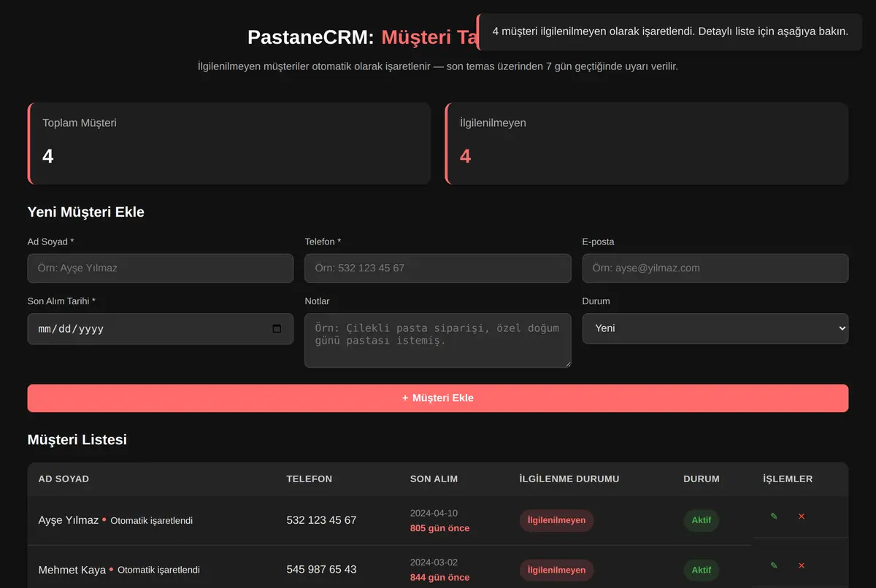The width and height of the screenshot is (876, 588).
Task: Click the İlgilenilmeyen summary card
Action: pos(647,143)
